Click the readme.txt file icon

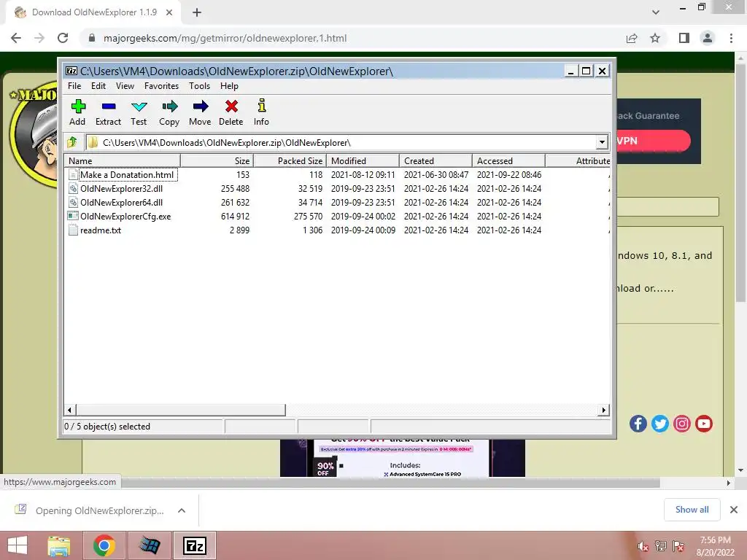73,230
